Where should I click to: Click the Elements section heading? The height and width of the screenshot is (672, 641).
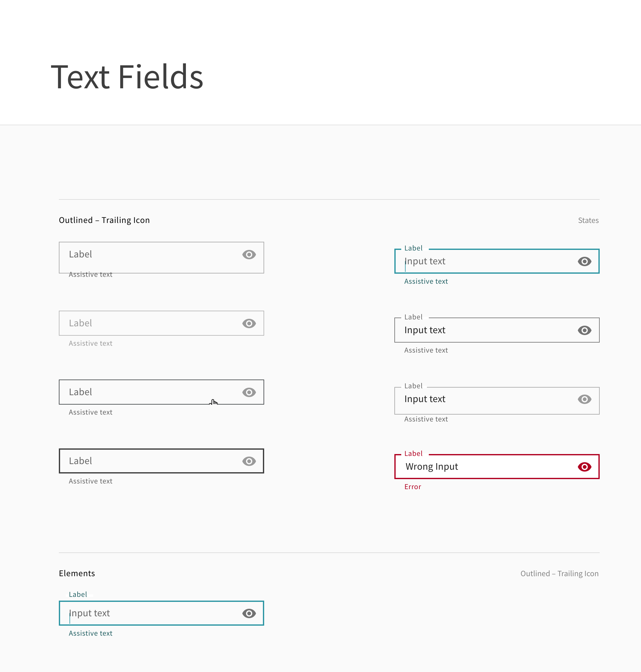pyautogui.click(x=77, y=574)
